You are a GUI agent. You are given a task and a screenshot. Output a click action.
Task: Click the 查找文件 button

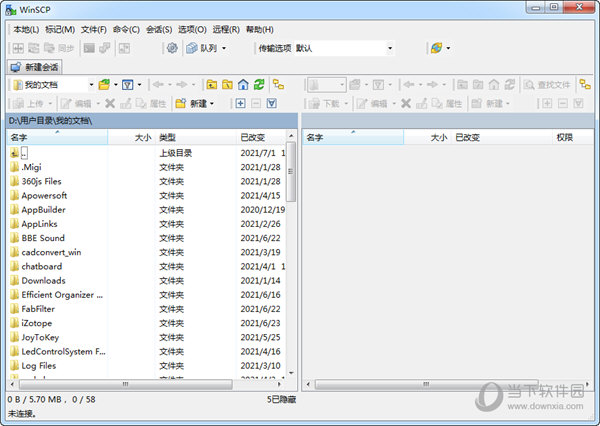pos(547,85)
